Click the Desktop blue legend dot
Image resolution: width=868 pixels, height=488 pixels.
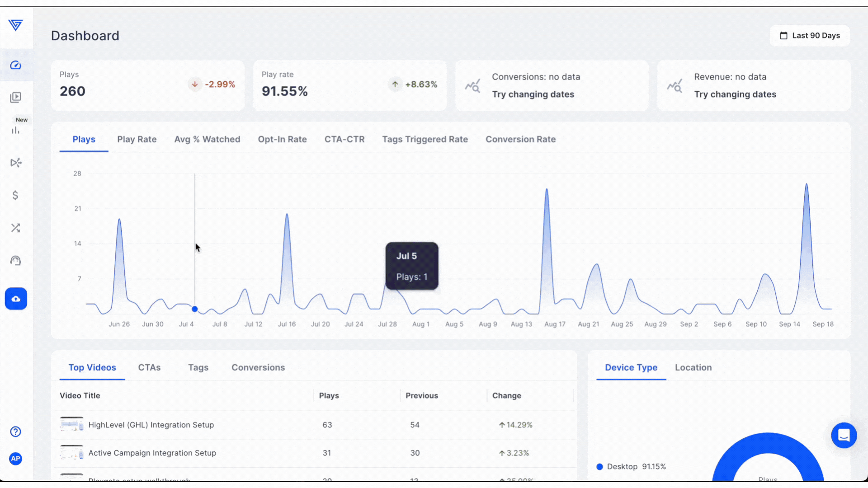click(x=599, y=467)
